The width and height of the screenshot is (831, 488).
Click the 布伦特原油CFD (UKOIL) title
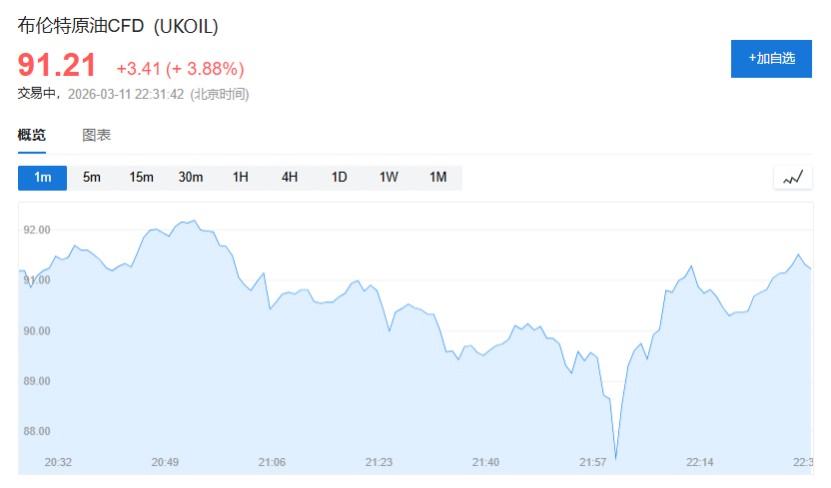[x=118, y=26]
